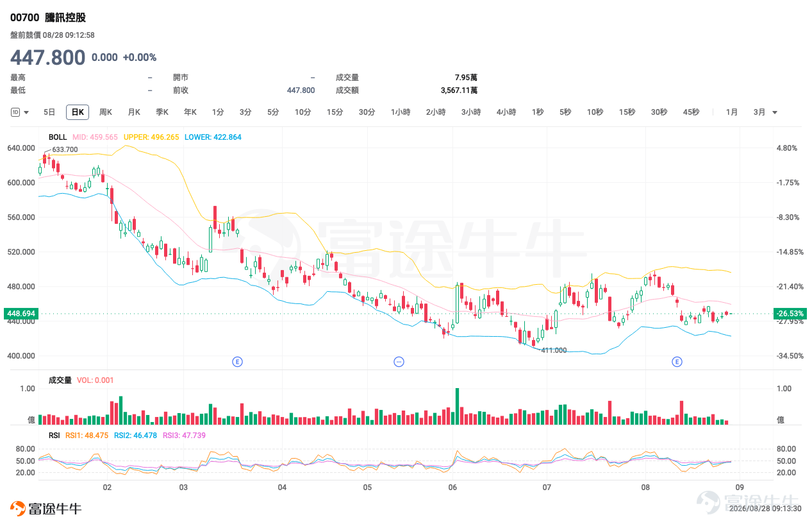812x526 pixels.
Task: Click the RSI indicator label
Action: (54, 435)
